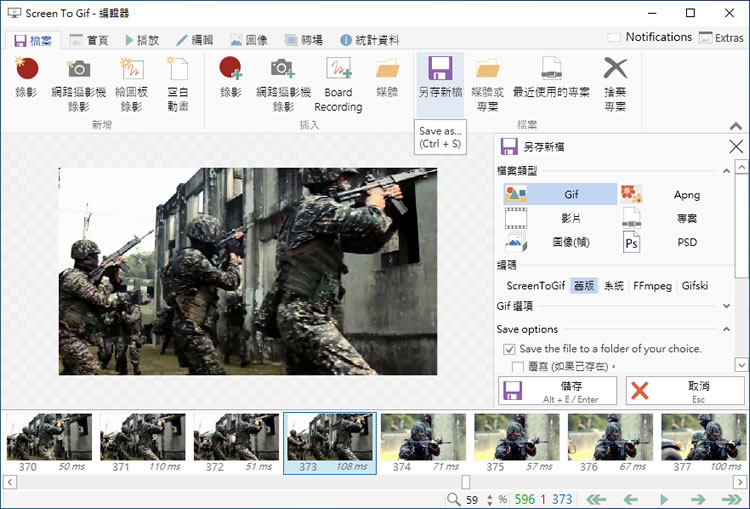
Task: Click the frame list right scroll arrow
Action: coord(740,482)
